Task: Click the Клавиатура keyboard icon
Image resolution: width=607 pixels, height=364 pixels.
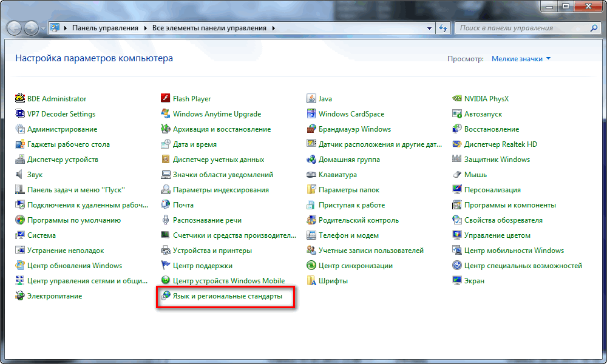Action: 311,174
